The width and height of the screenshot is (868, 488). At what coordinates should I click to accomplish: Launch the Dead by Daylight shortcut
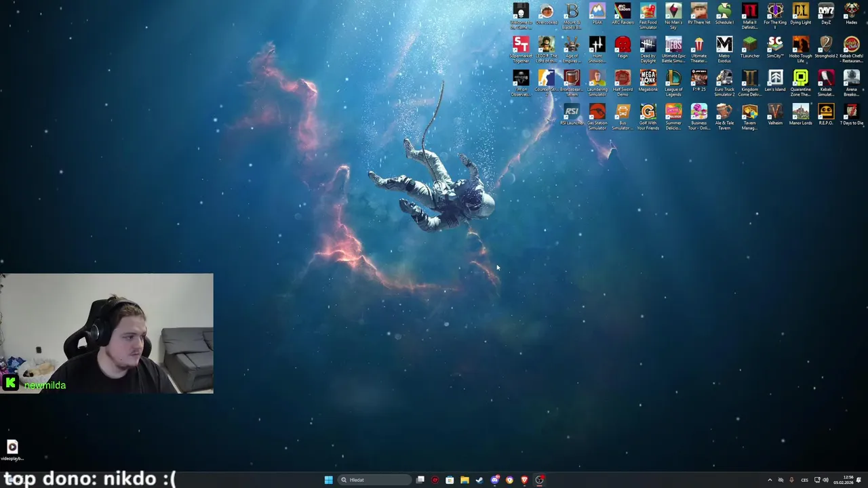pyautogui.click(x=648, y=49)
